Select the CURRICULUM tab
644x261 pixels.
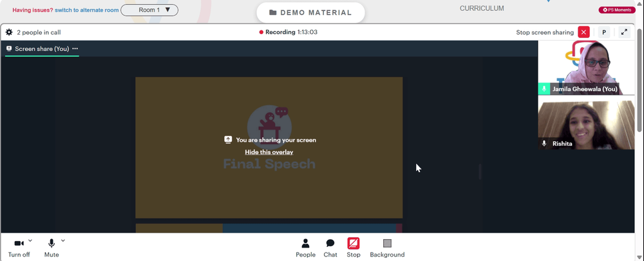(482, 8)
